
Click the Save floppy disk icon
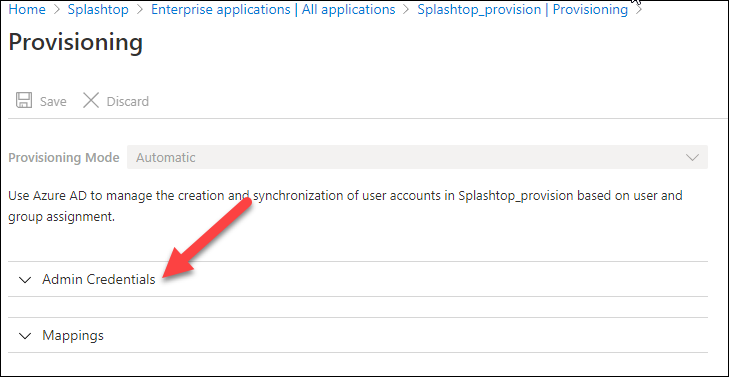pos(24,101)
